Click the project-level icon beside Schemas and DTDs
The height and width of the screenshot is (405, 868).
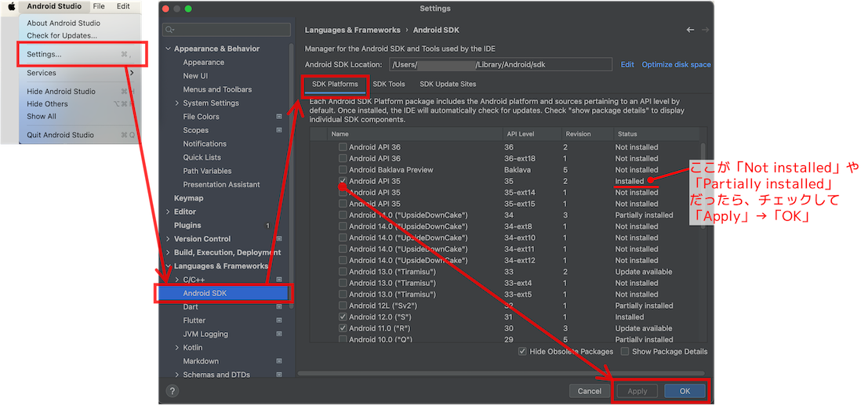click(x=279, y=374)
